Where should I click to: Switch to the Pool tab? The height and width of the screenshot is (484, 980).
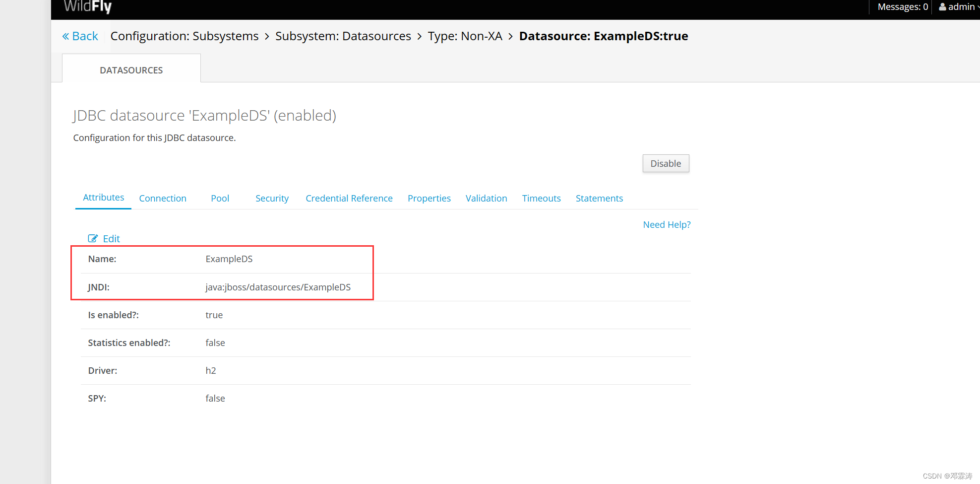click(220, 198)
